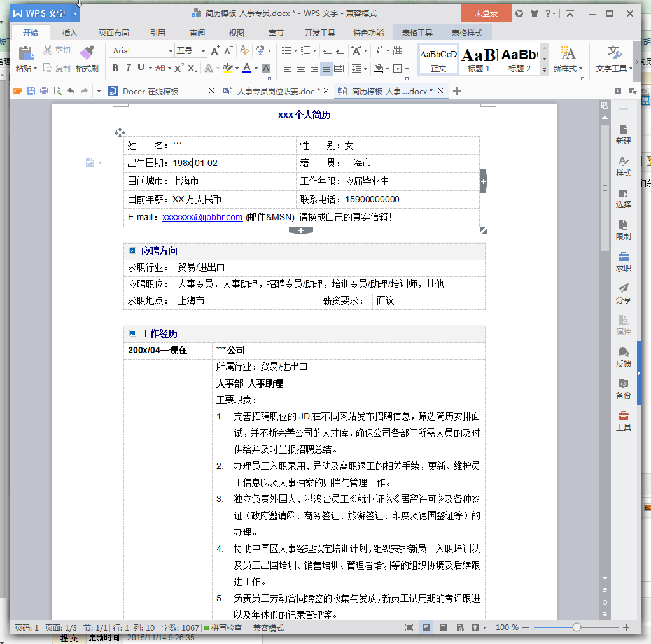
Task: Click the font color A button
Action: click(247, 67)
